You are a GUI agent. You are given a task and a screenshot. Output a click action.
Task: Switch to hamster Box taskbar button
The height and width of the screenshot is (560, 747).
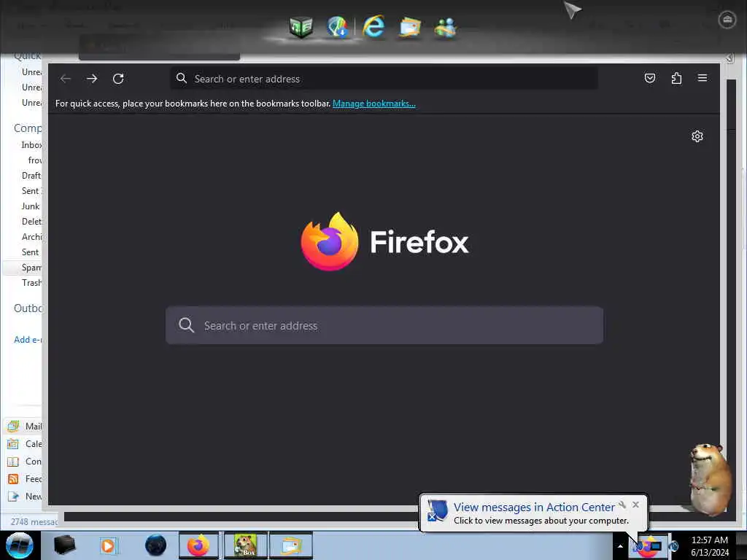coord(246,545)
